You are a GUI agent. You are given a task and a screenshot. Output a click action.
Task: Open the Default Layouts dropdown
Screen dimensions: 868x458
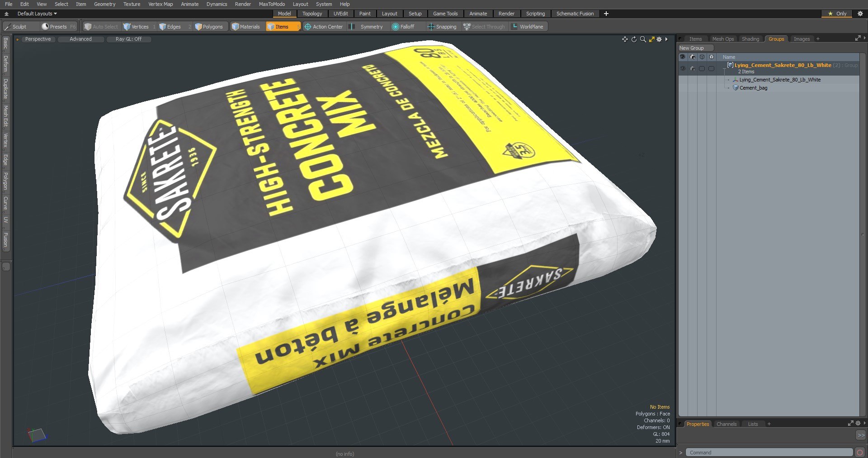point(37,14)
